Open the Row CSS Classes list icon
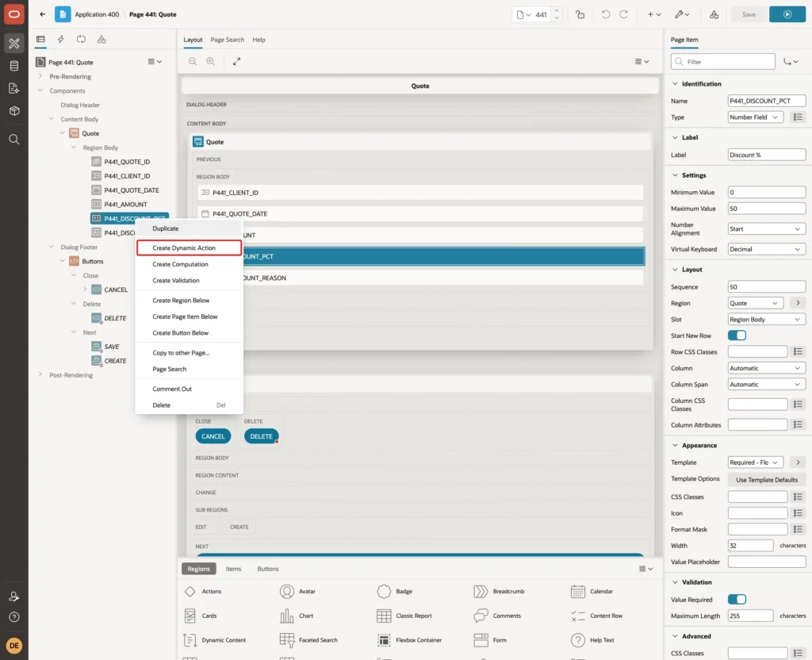This screenshot has width=812, height=660. click(x=798, y=351)
